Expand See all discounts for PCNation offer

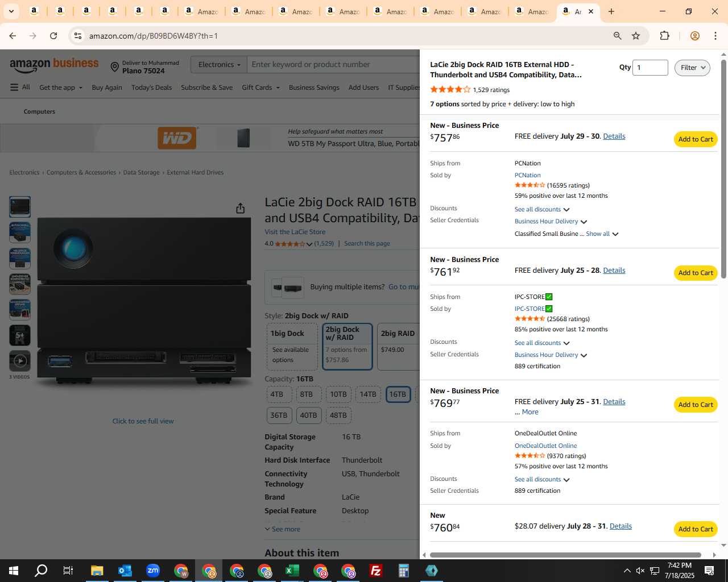(x=542, y=209)
